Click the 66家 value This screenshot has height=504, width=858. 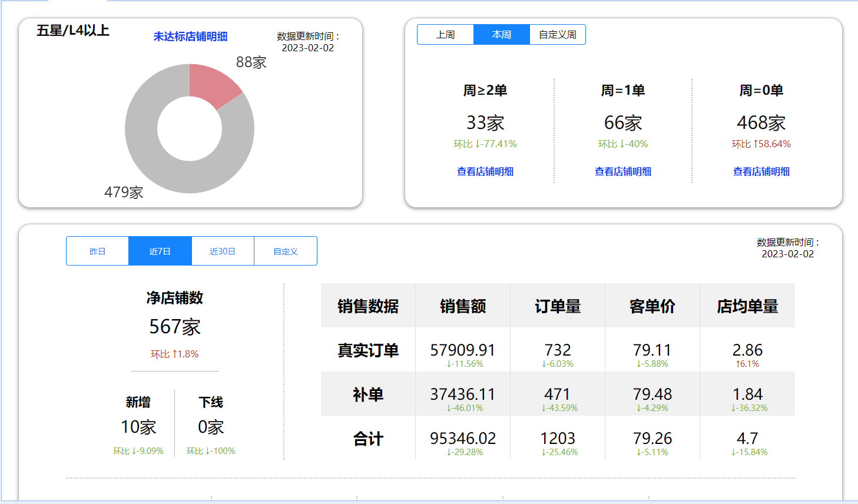[x=623, y=122]
